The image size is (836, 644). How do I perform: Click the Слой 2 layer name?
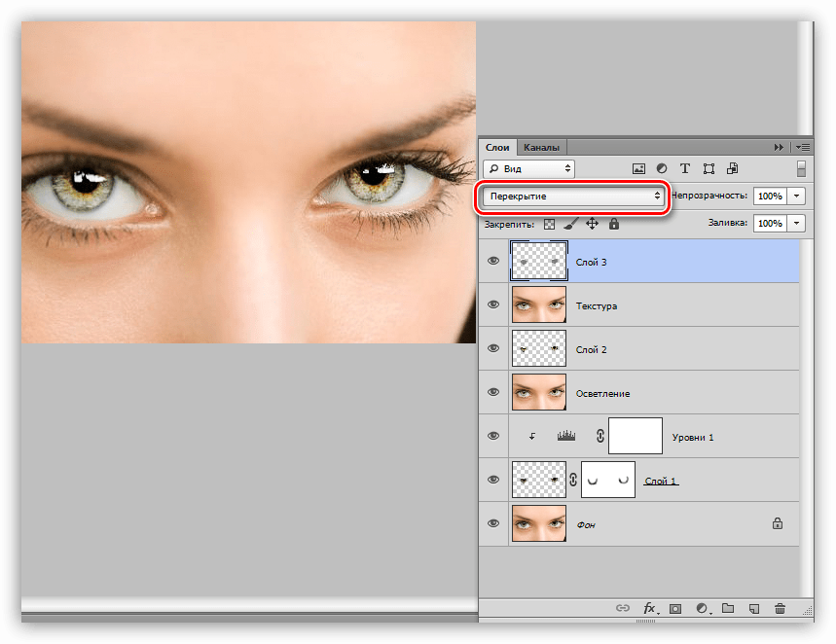point(592,349)
